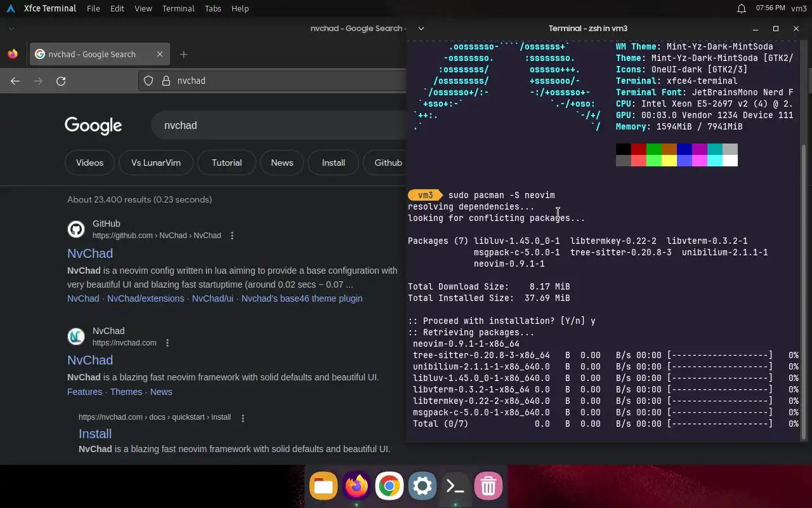Select the Install search chip
Viewport: 812px width, 508px height.
pos(333,163)
